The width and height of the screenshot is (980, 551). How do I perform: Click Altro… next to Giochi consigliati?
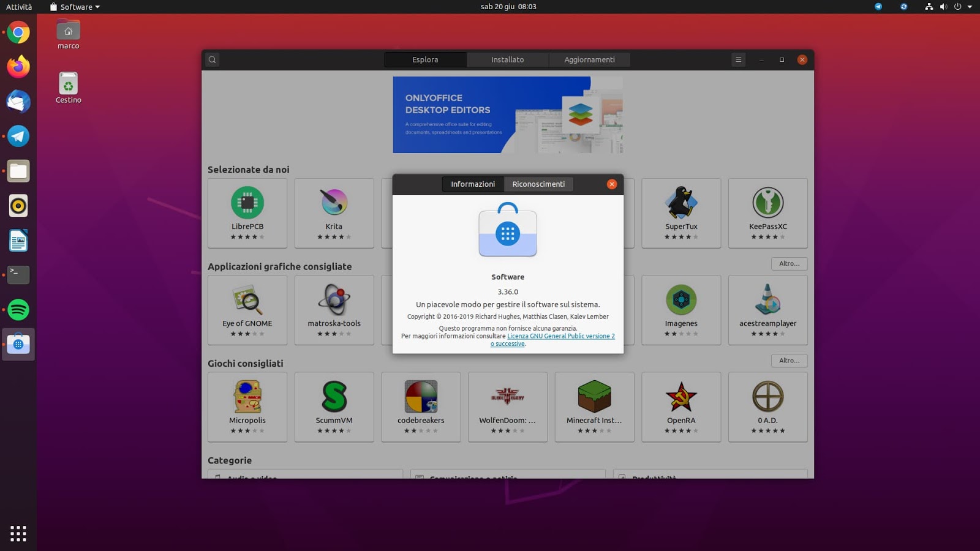(789, 361)
